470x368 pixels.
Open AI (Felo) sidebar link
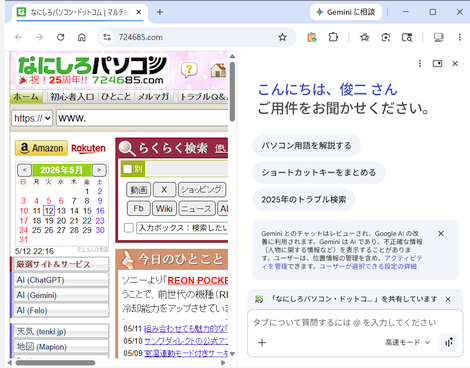coord(61,311)
